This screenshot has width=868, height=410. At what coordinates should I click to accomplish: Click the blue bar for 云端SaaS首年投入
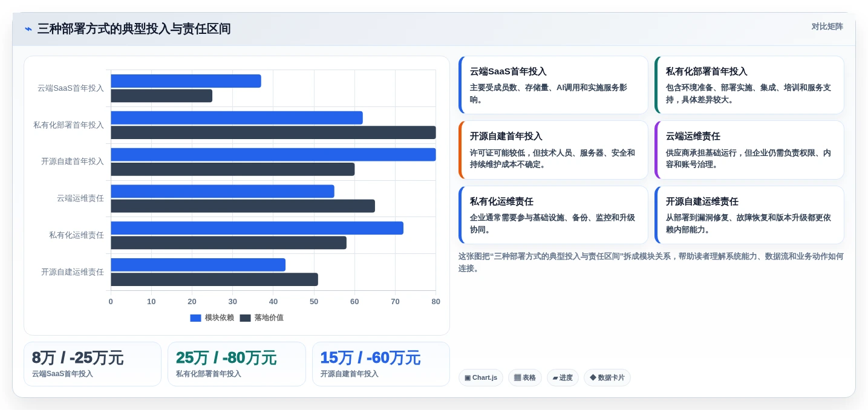coord(186,81)
